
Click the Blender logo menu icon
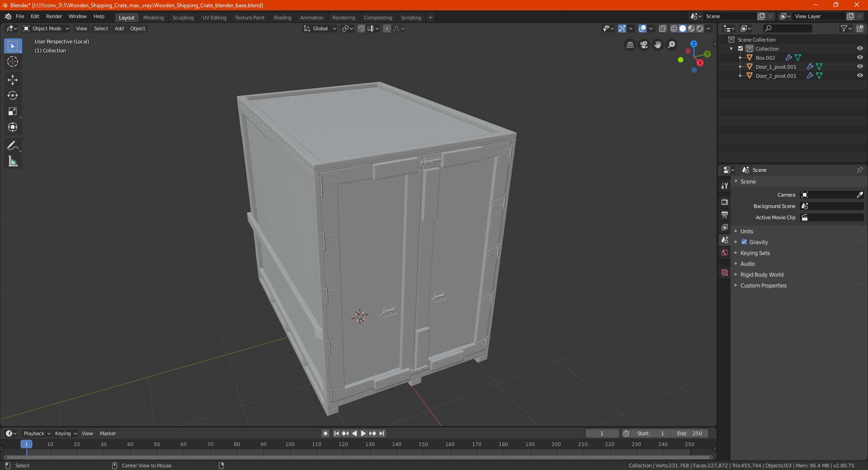tap(8, 16)
